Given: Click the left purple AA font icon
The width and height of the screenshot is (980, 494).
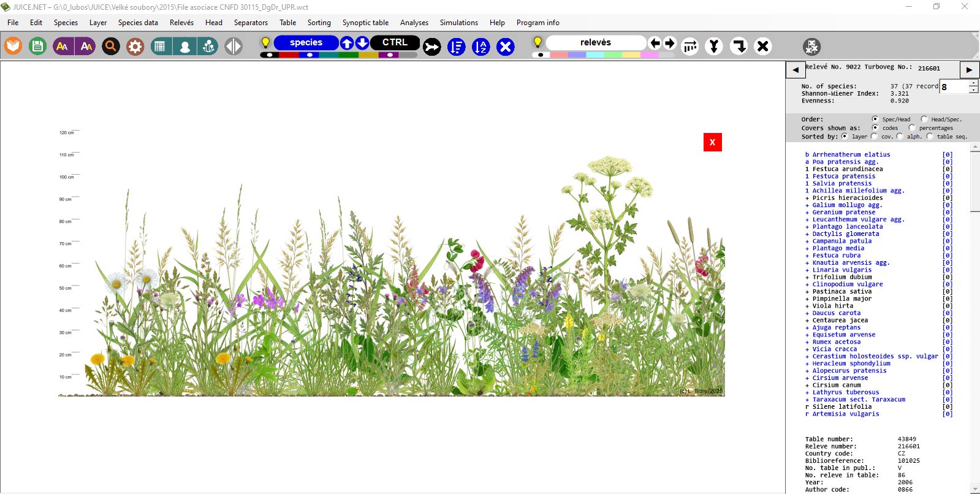Looking at the screenshot, I should pyautogui.click(x=63, y=46).
